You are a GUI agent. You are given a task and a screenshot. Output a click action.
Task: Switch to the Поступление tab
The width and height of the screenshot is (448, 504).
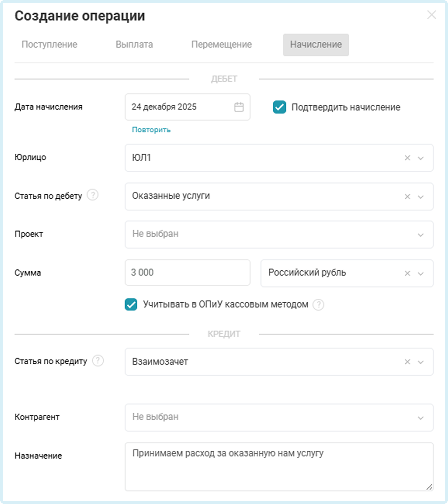coord(49,45)
